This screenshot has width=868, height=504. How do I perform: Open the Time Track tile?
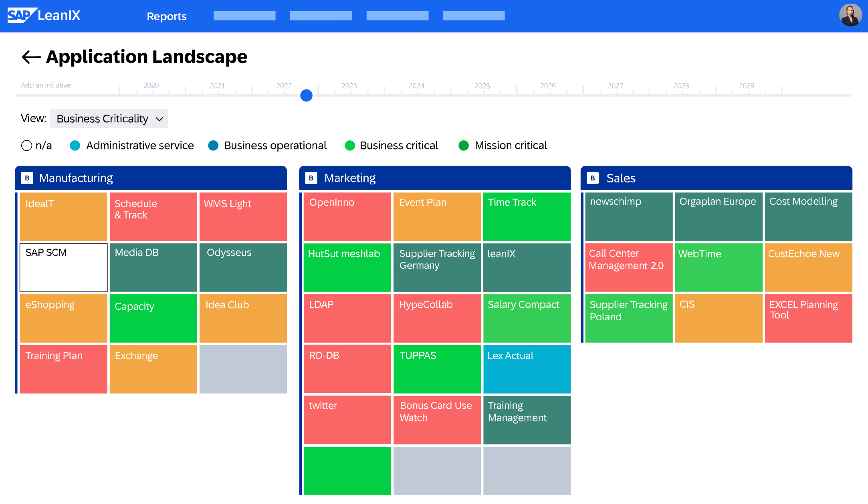(527, 217)
